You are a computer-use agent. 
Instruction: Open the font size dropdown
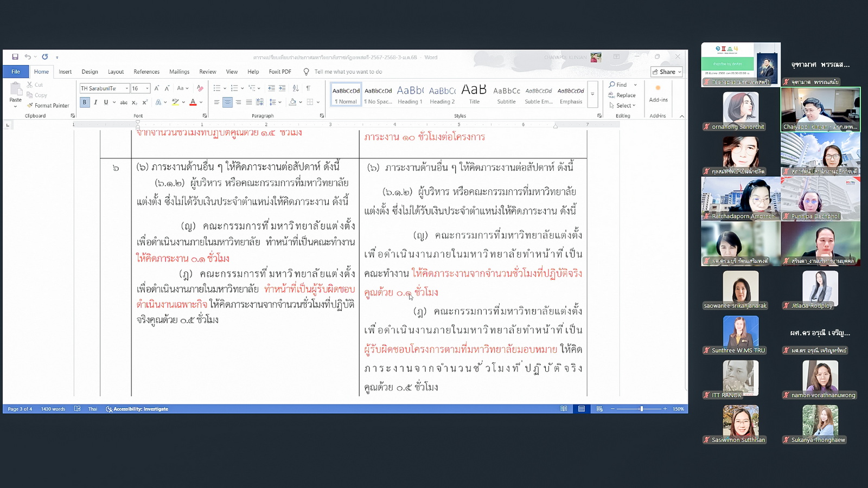[147, 88]
